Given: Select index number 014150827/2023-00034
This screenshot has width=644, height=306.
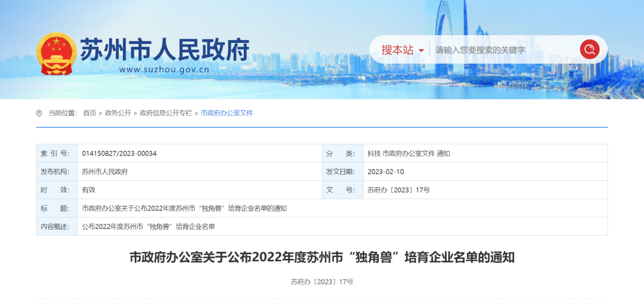Looking at the screenshot, I should (119, 154).
